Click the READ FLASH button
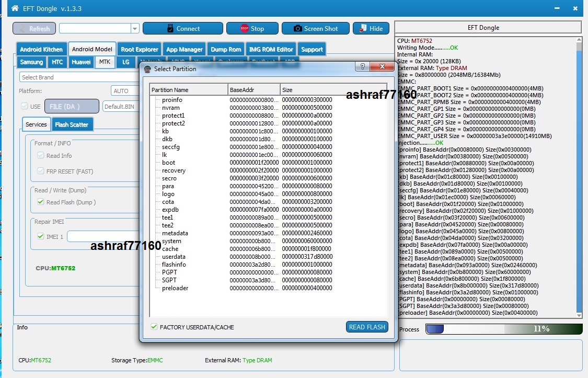588x378 pixels. coord(367,327)
